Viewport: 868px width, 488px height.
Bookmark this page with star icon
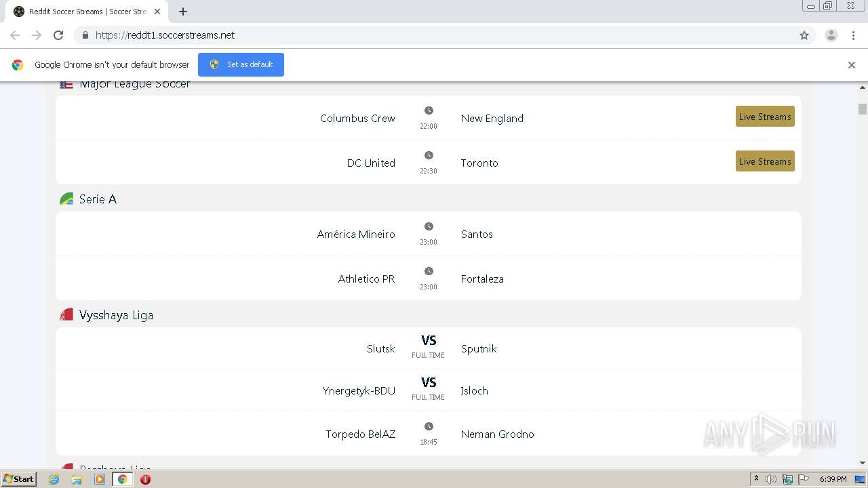(804, 35)
